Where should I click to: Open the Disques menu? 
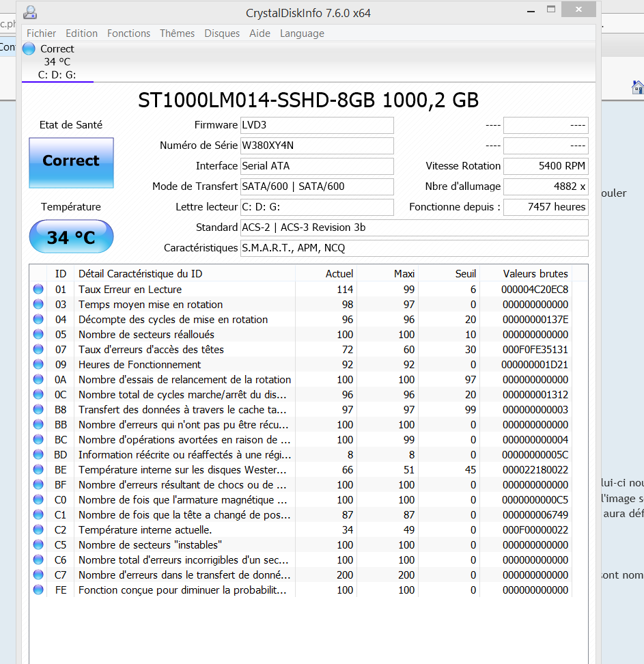pyautogui.click(x=222, y=33)
